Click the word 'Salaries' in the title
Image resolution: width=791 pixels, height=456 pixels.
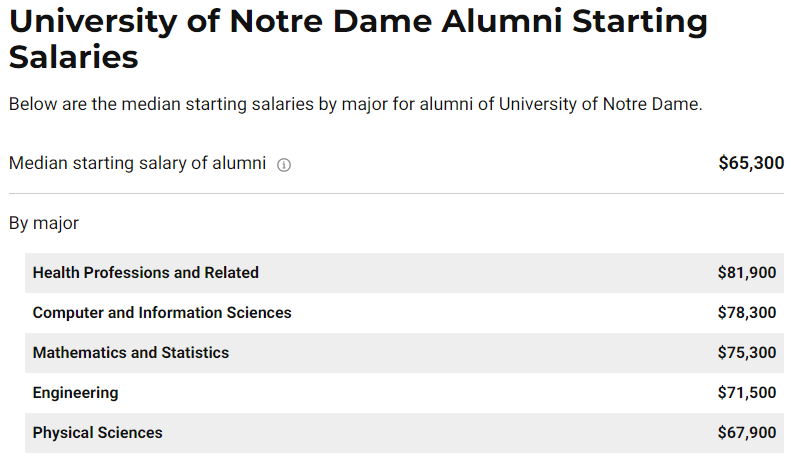pos(73,56)
